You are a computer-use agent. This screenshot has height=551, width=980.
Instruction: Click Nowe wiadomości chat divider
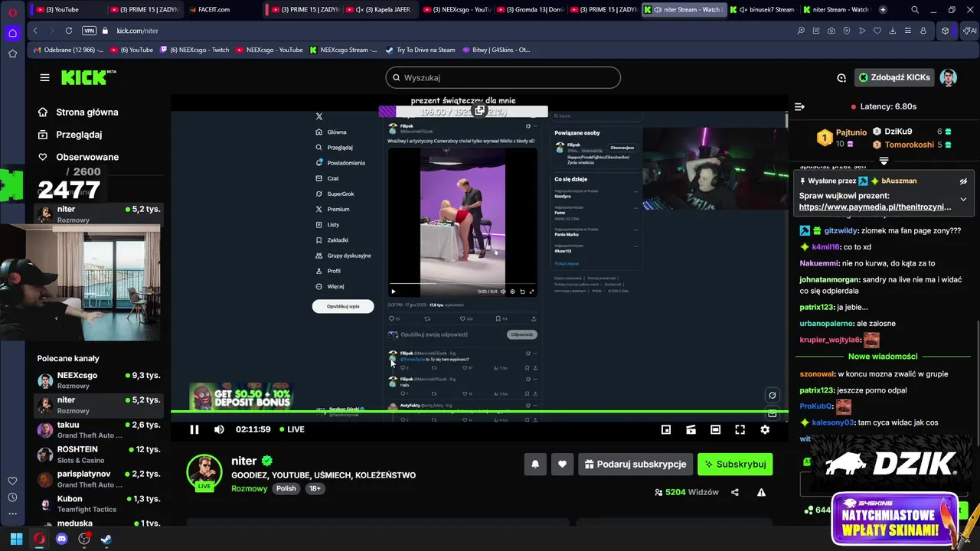883,357
